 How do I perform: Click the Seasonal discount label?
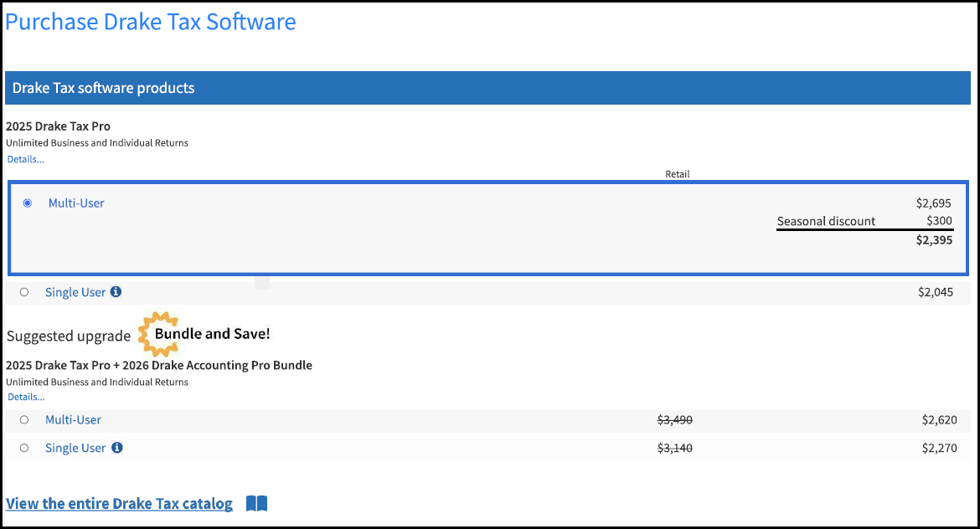pos(826,221)
